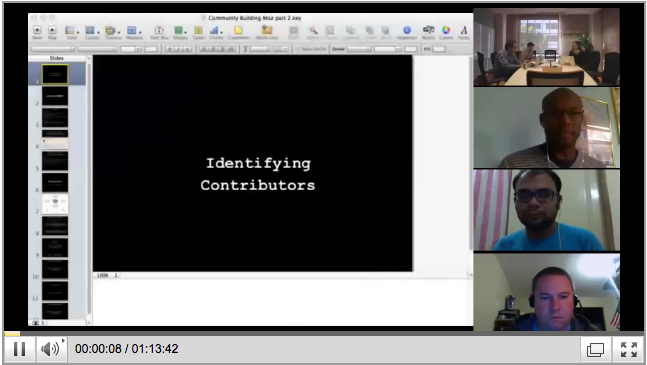Image resolution: width=647 pixels, height=365 pixels.
Task: Click the 'Identifying Contributors' slide title
Action: coord(258,174)
